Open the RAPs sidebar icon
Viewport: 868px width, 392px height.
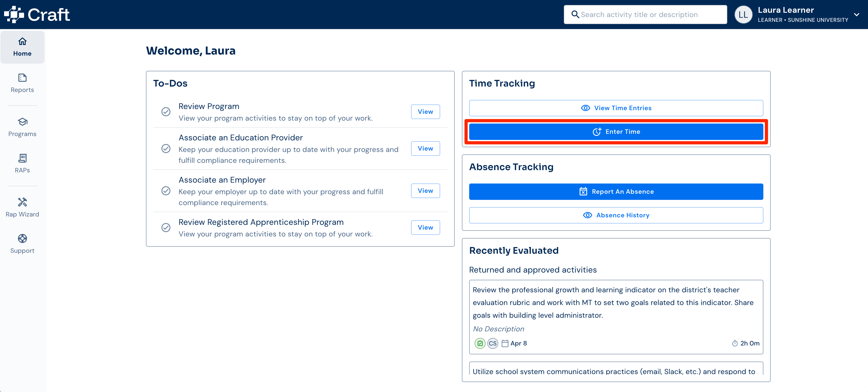pos(22,158)
